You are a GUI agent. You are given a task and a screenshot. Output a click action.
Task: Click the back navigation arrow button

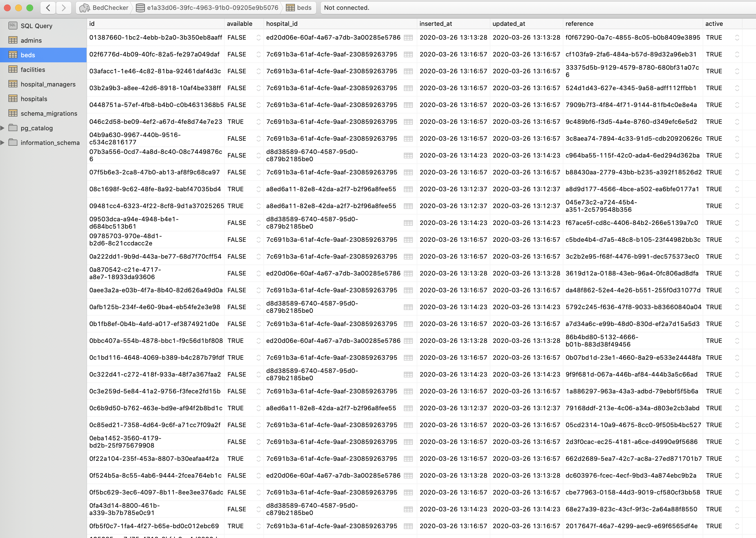(x=48, y=8)
